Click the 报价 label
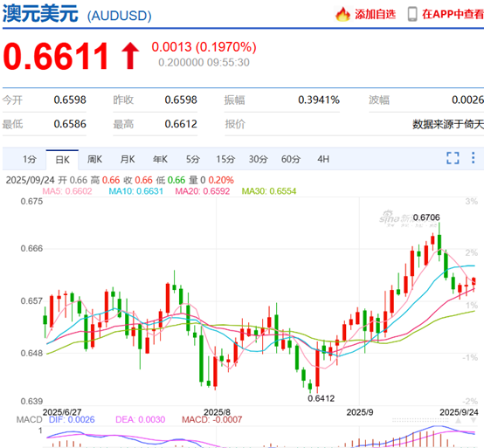Viewport: 484px width, 448px height. [235, 124]
